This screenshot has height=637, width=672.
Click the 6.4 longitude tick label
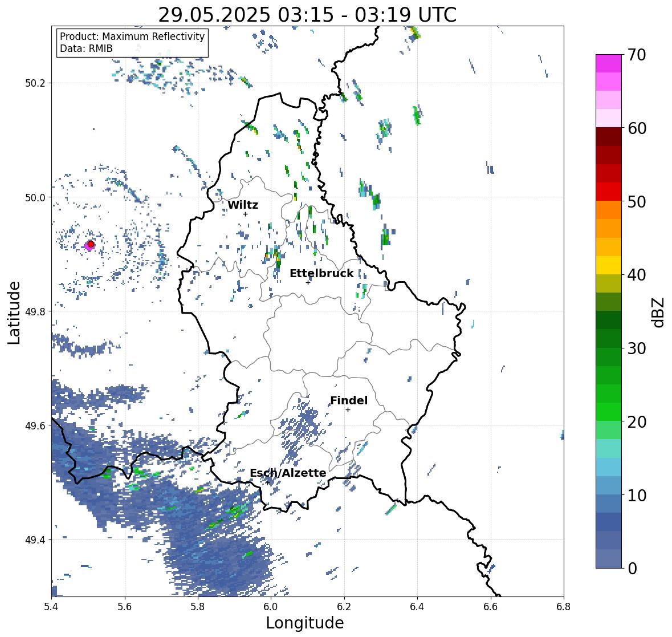pos(417,607)
